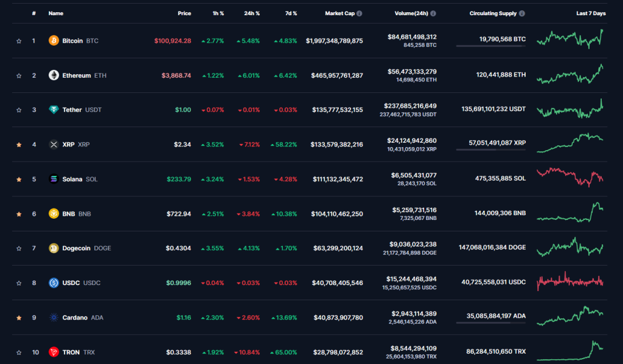623x364 pixels.
Task: Click the Dogecoin logo icon
Action: point(54,248)
